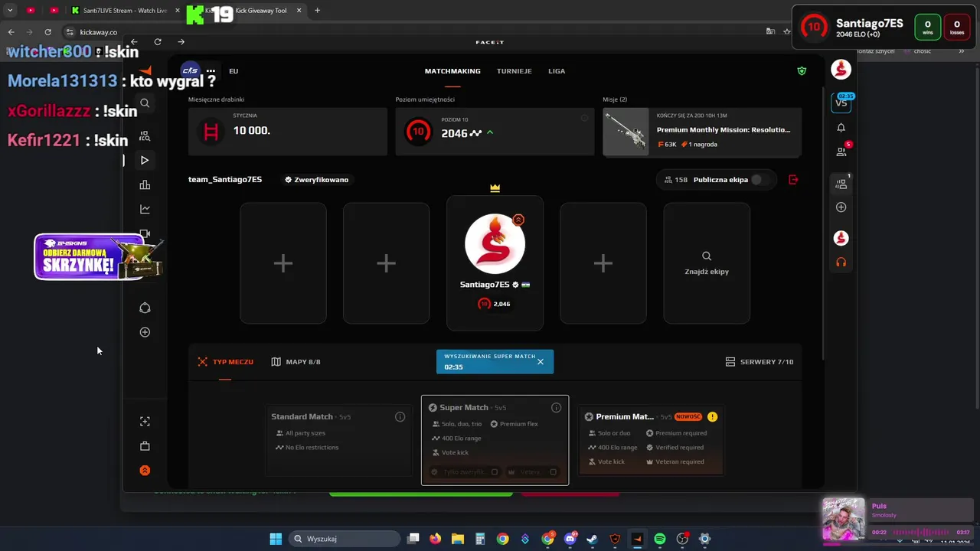Viewport: 980px width, 551px height.
Task: Open a new browser tab
Action: coord(317,11)
